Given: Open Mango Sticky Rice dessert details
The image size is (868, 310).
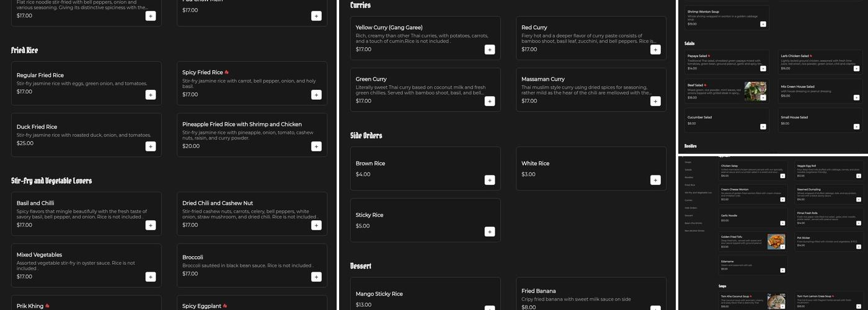Looking at the screenshot, I should pyautogui.click(x=379, y=294).
